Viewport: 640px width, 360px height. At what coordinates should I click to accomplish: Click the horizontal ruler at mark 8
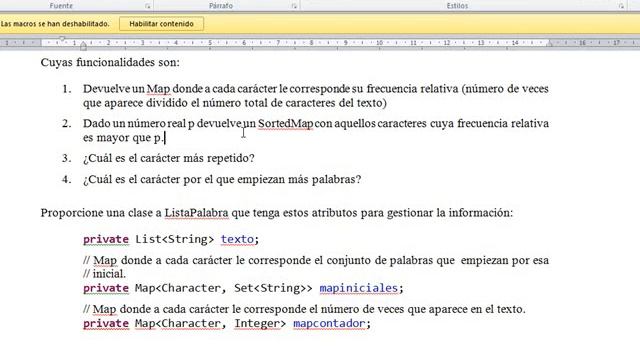pos(311,43)
